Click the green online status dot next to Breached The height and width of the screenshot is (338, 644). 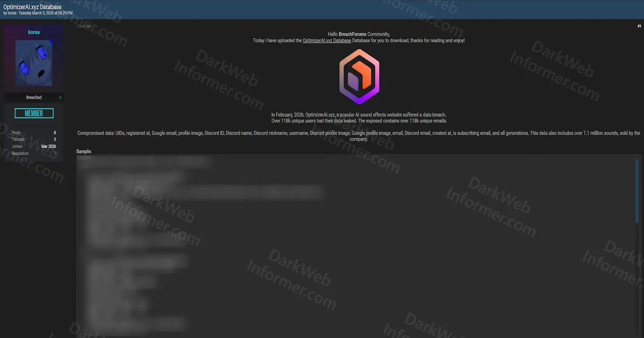[59, 97]
